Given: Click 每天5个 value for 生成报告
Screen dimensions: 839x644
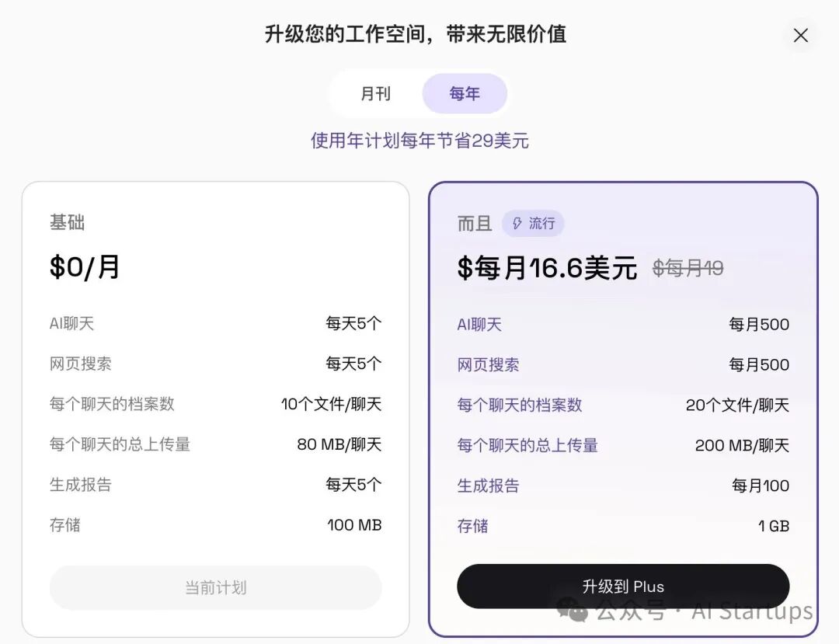Looking at the screenshot, I should [353, 485].
